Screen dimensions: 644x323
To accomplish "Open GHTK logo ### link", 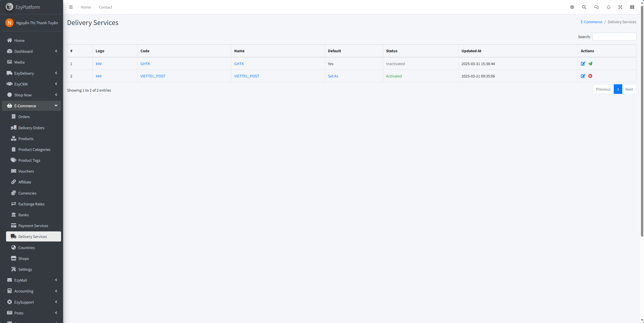I will [99, 64].
